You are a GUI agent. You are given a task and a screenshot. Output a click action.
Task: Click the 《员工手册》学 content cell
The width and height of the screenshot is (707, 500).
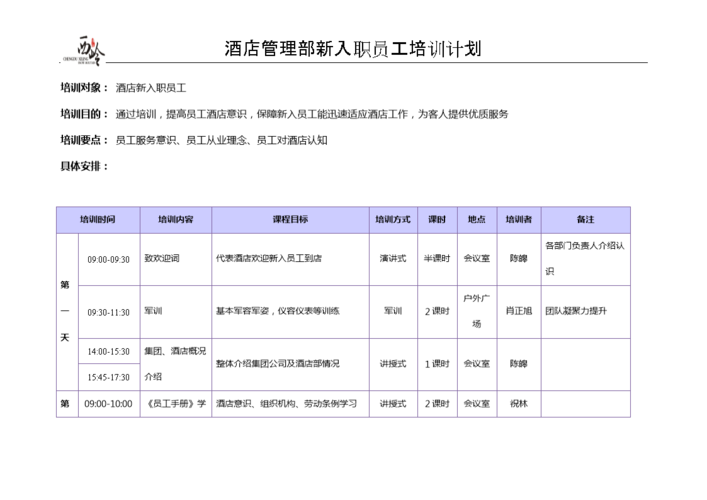point(175,404)
